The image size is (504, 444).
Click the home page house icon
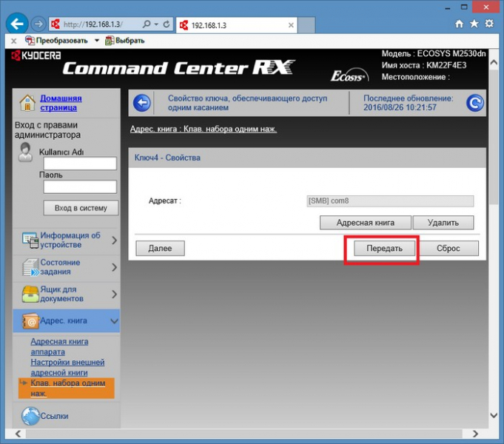click(27, 102)
